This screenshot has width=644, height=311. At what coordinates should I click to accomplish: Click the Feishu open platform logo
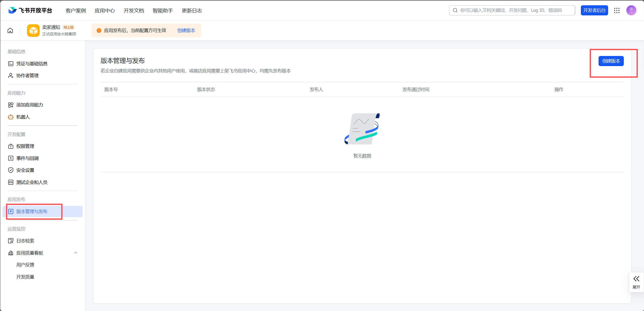click(30, 10)
